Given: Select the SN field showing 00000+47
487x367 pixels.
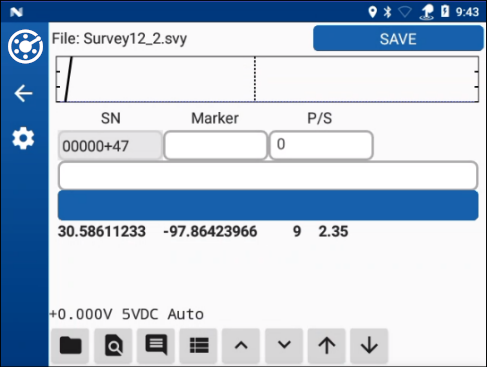Looking at the screenshot, I should (110, 145).
